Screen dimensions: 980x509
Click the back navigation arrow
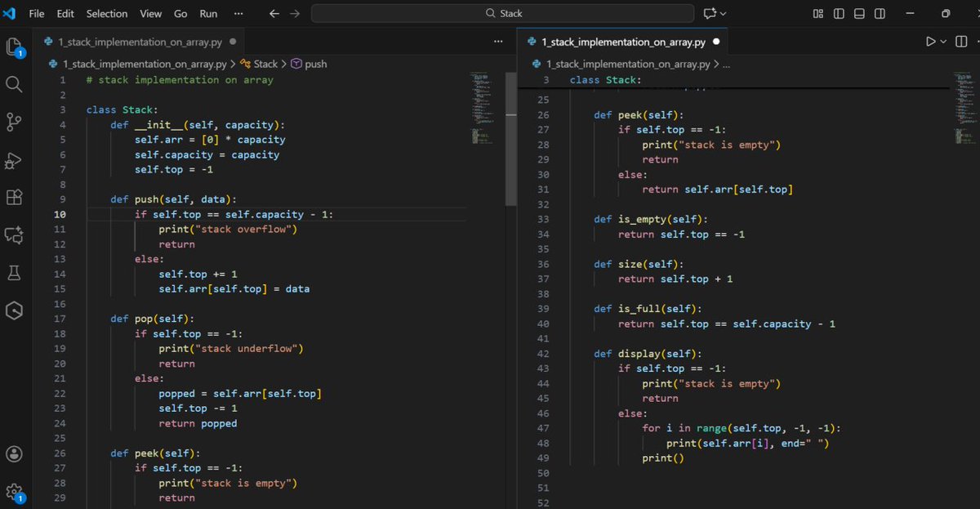tap(274, 13)
